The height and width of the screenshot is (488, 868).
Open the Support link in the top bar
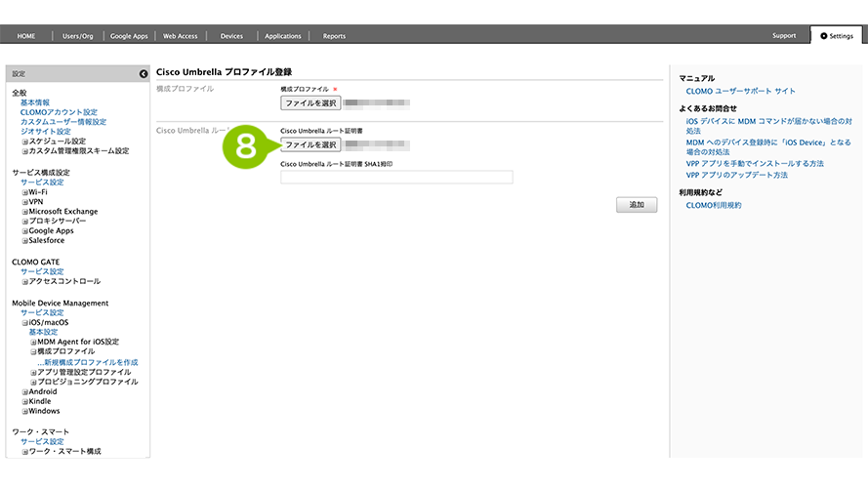(784, 35)
